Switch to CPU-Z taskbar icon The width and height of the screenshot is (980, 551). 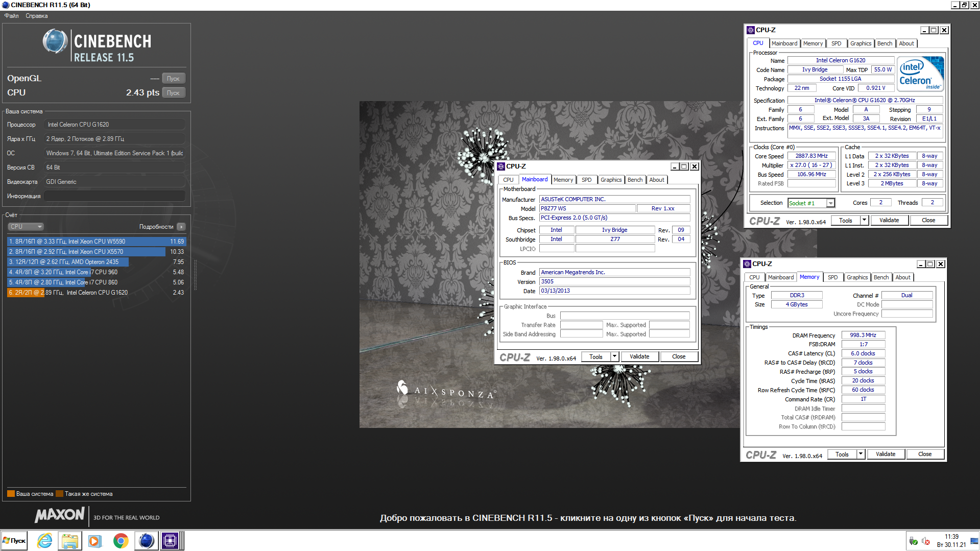point(171,541)
